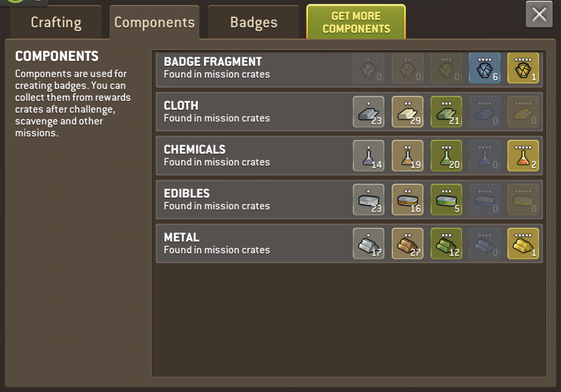Tap the five-star gold metal ingot

[x=523, y=244]
